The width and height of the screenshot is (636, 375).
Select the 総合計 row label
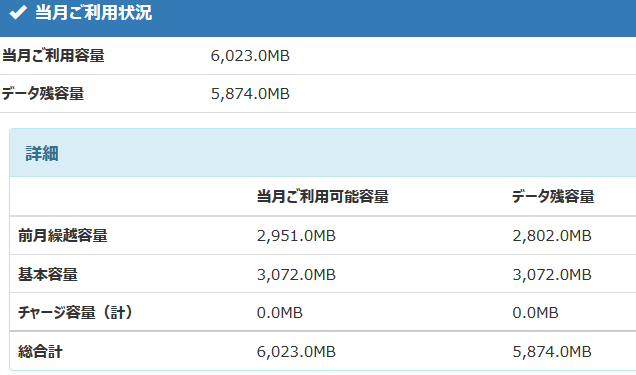[x=40, y=351]
